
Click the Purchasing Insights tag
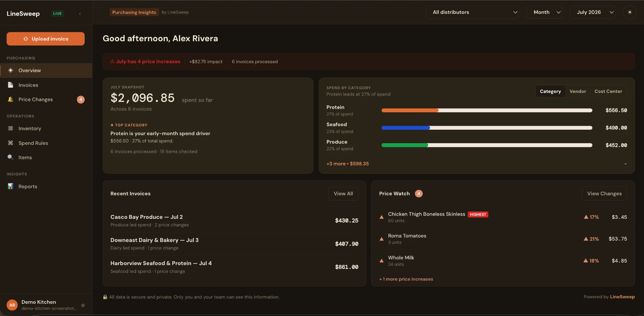pyautogui.click(x=134, y=12)
